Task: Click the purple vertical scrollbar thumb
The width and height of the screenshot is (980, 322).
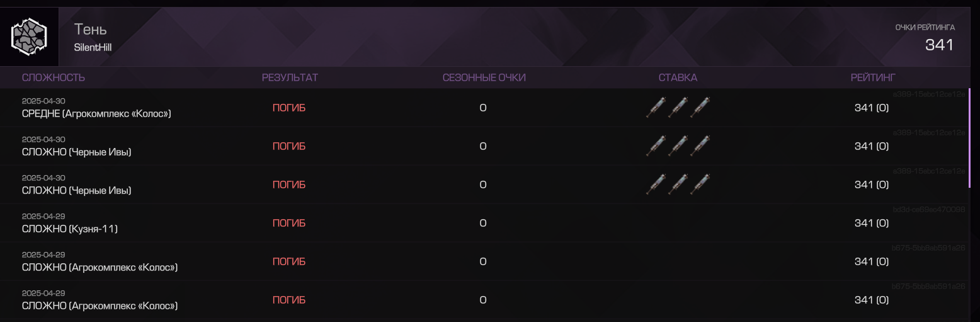Action: click(969, 138)
